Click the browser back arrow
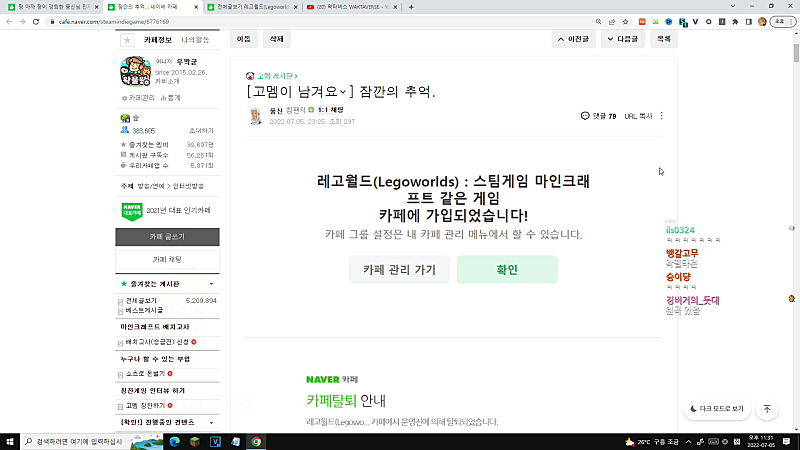The width and height of the screenshot is (800, 450). point(9,22)
